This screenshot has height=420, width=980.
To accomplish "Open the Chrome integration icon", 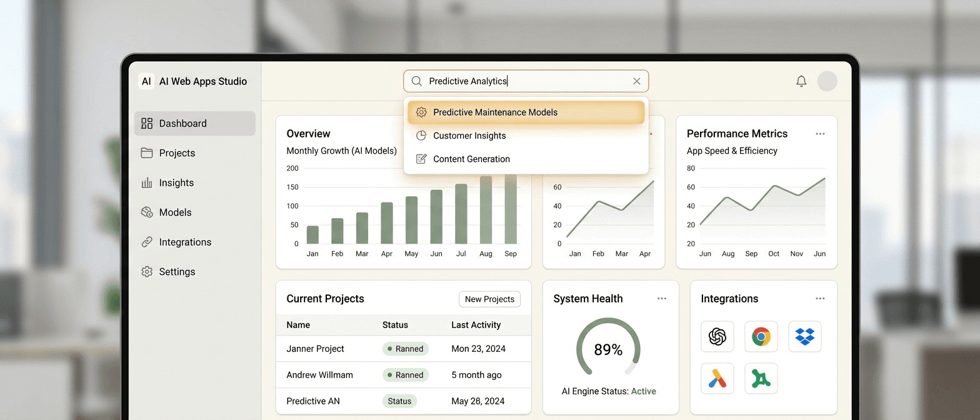I will tap(761, 337).
